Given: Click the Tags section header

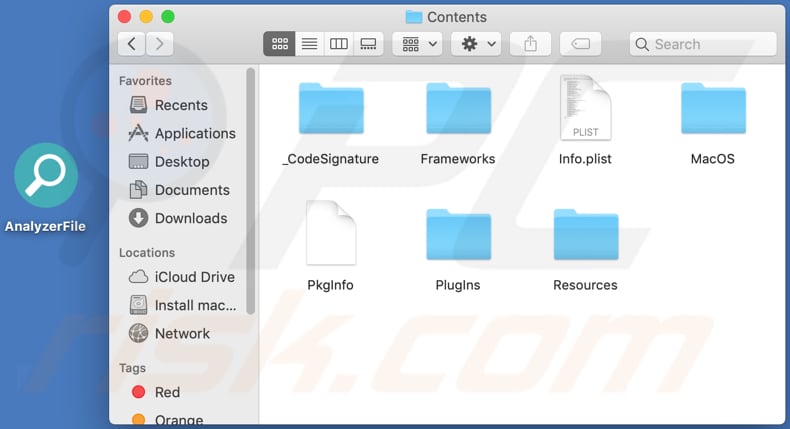Looking at the screenshot, I should (x=133, y=368).
